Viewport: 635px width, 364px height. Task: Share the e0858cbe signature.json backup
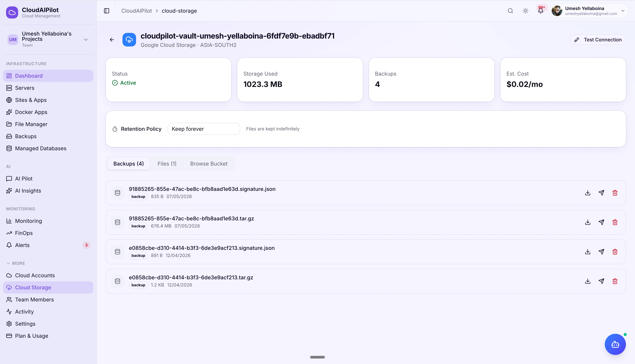601,252
